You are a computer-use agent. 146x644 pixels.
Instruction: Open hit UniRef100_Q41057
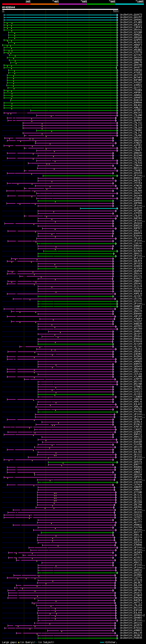(131, 18)
